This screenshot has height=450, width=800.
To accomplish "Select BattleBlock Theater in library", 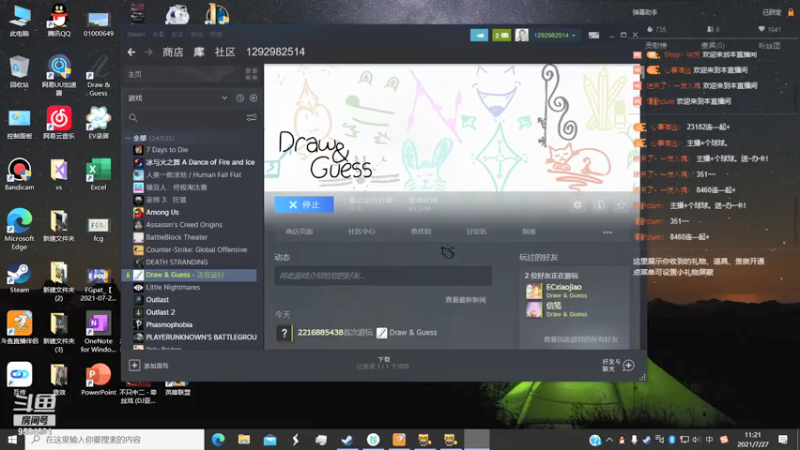I will pyautogui.click(x=177, y=237).
